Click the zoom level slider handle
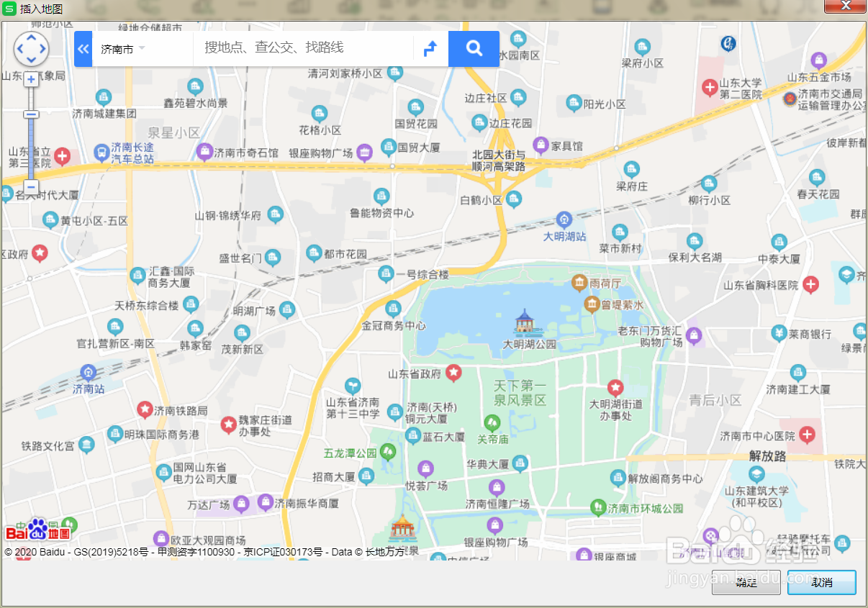Screen dimensions: 868x608 (x=31, y=114)
